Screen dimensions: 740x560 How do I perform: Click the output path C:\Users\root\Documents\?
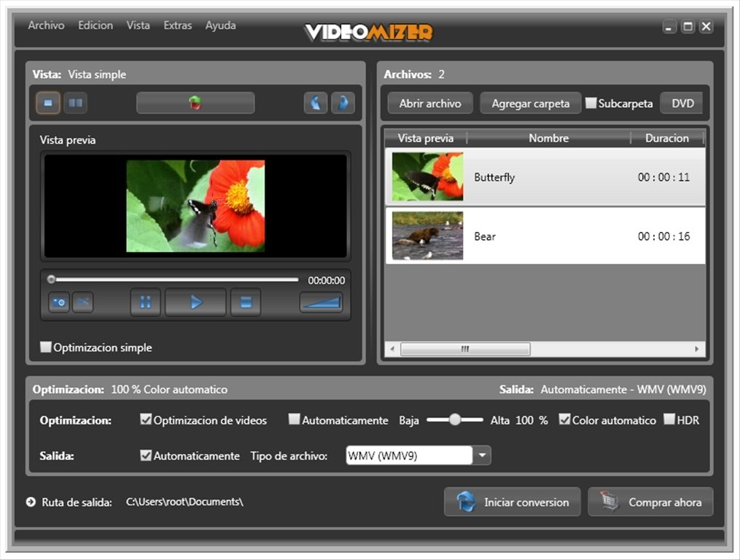184,502
